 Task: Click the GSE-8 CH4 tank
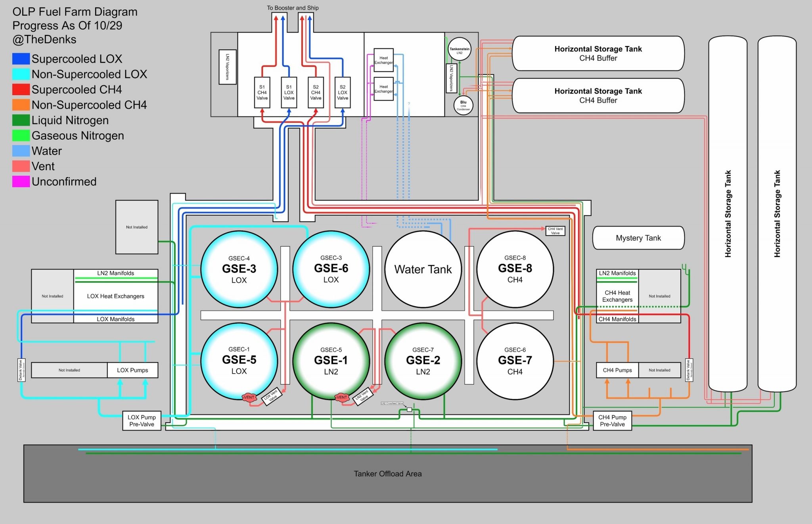click(x=515, y=269)
